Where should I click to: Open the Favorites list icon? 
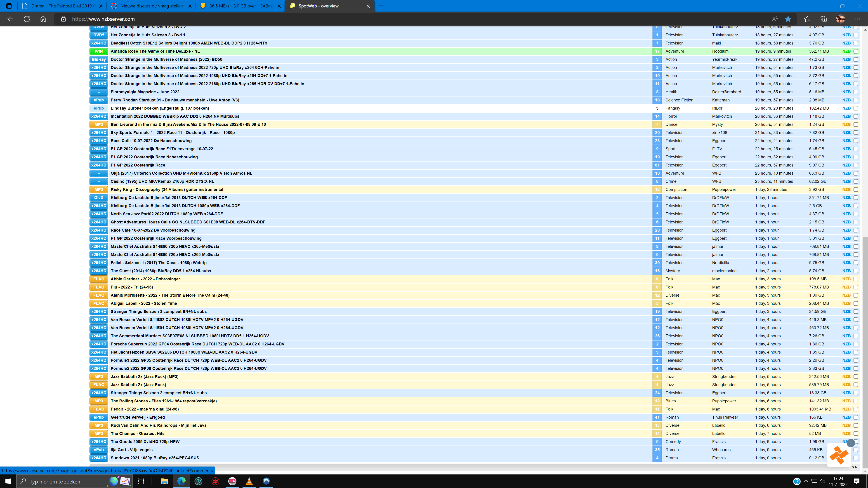point(807,19)
